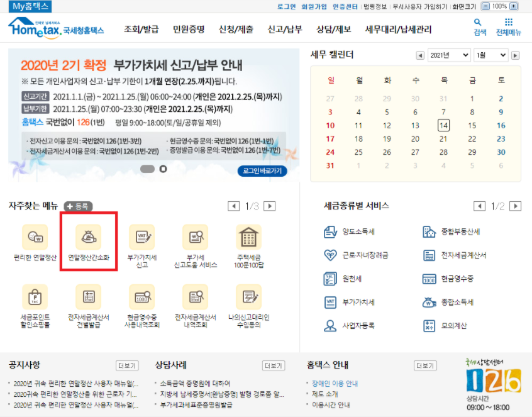Image resolution: width=532 pixels, height=417 pixels.
Task: Select 사업자등록 service
Action: tap(349, 326)
